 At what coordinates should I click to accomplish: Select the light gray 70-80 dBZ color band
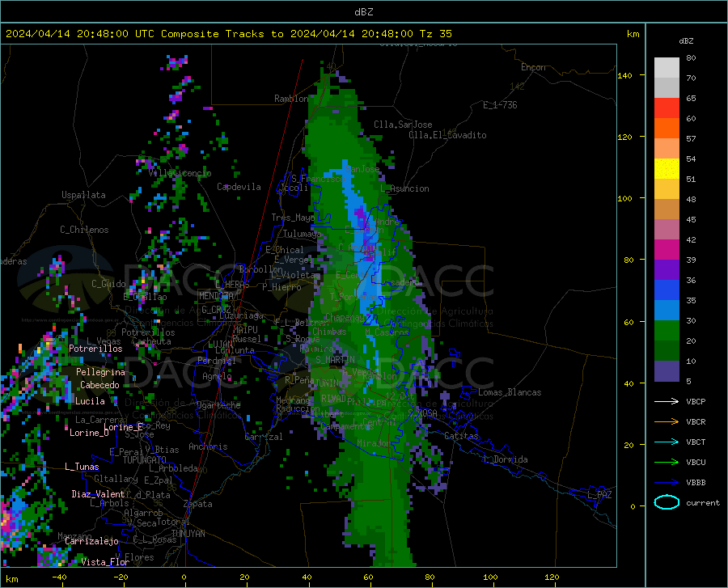pos(667,68)
